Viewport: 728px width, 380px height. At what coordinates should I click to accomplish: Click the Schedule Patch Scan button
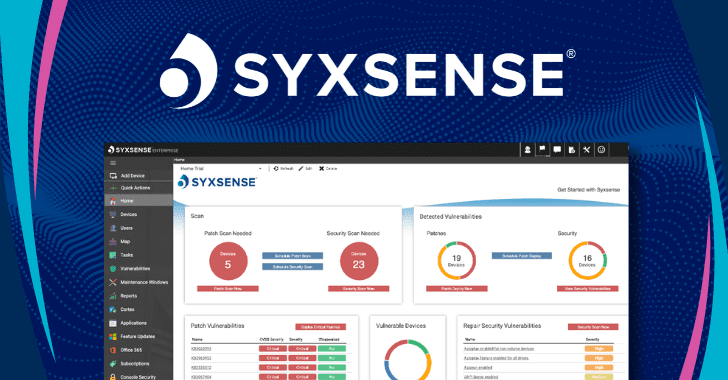coord(292,256)
